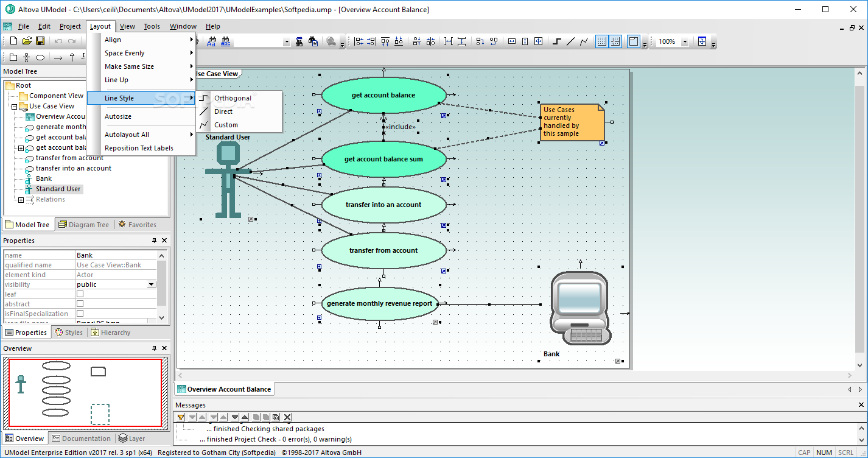Click the name field showing Bank
This screenshot has width=868, height=458.
pos(116,255)
